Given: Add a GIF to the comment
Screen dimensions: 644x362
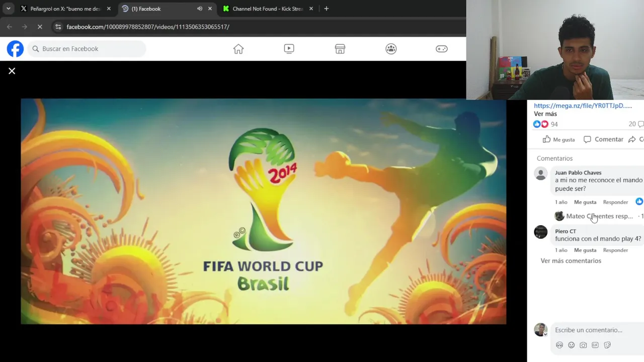Looking at the screenshot, I should coord(595,345).
